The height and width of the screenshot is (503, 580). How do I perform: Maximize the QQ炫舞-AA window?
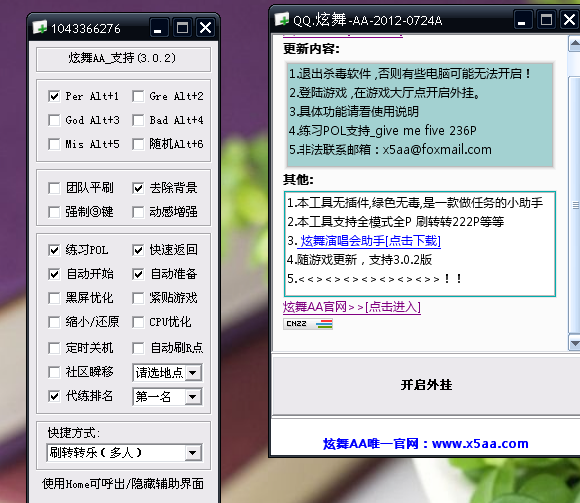pos(546,19)
